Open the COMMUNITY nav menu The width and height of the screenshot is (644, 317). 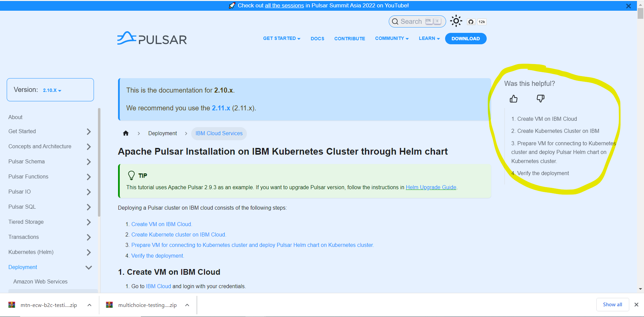click(x=392, y=39)
